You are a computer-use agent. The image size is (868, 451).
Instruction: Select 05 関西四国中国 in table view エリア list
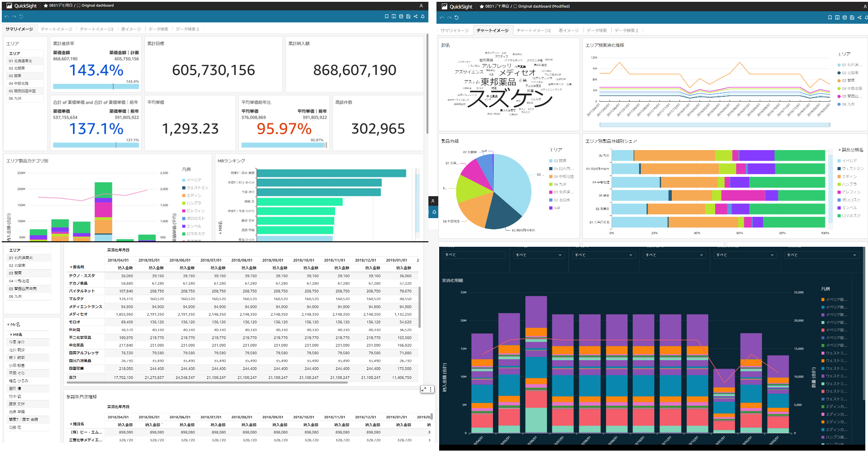[28, 289]
